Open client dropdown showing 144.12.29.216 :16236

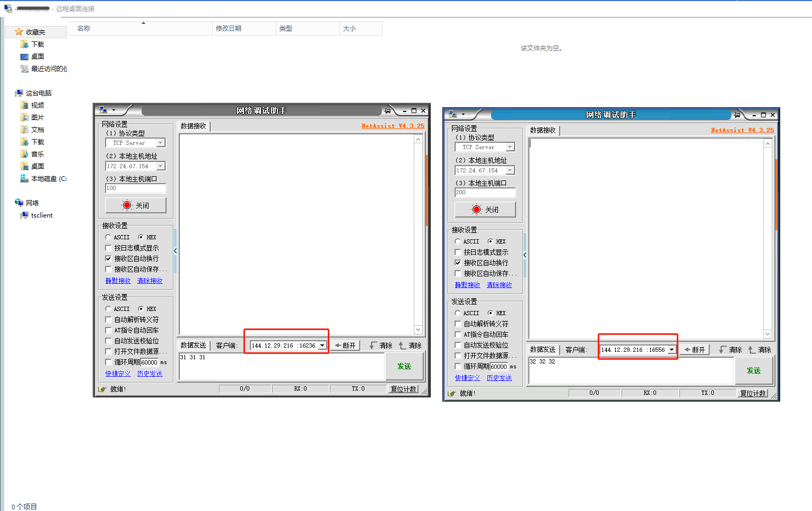[322, 345]
